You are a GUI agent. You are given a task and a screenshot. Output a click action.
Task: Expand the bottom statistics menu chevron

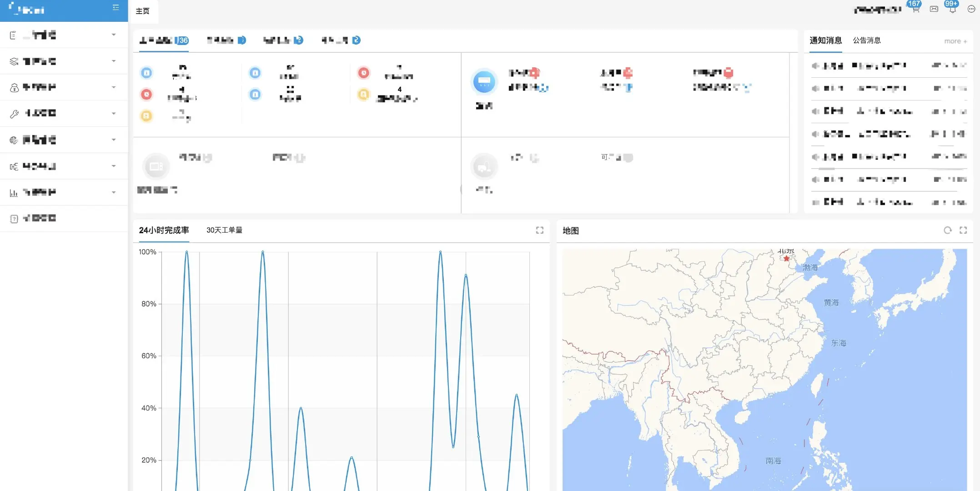[x=113, y=192]
